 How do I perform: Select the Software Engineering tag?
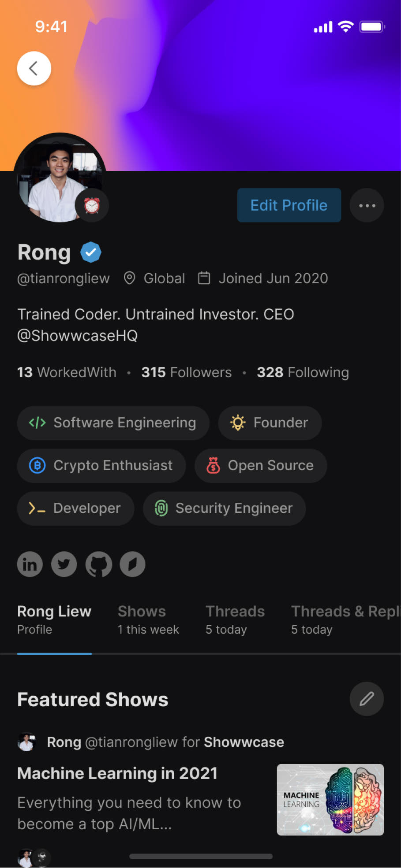tap(113, 423)
